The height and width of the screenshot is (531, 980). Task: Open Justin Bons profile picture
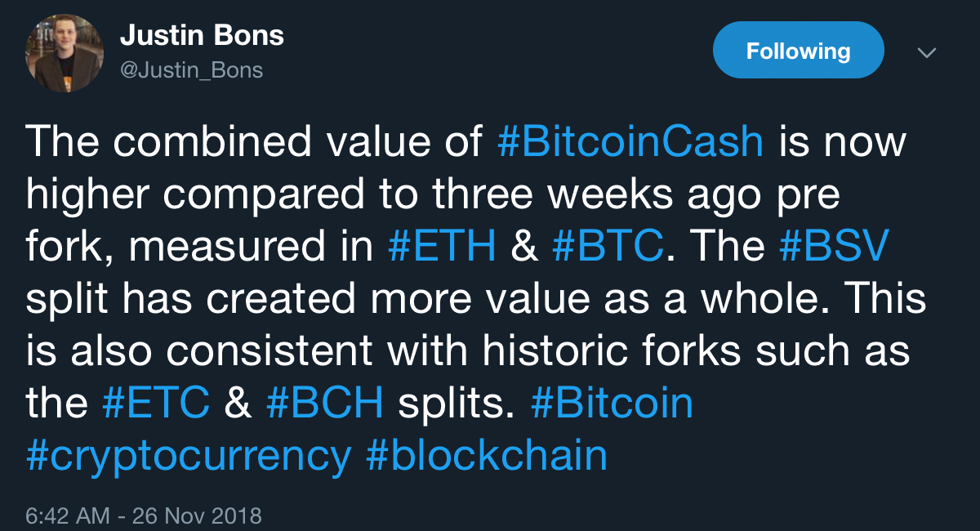click(x=65, y=52)
